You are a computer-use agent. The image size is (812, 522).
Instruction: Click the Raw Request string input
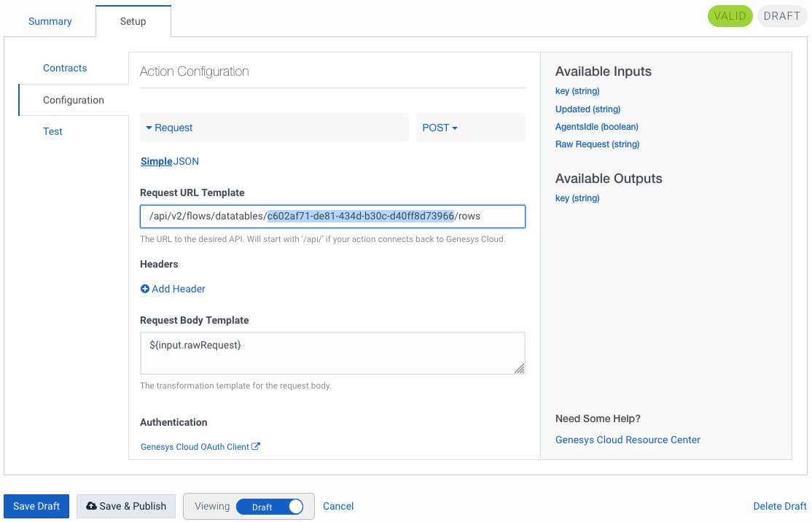point(597,144)
